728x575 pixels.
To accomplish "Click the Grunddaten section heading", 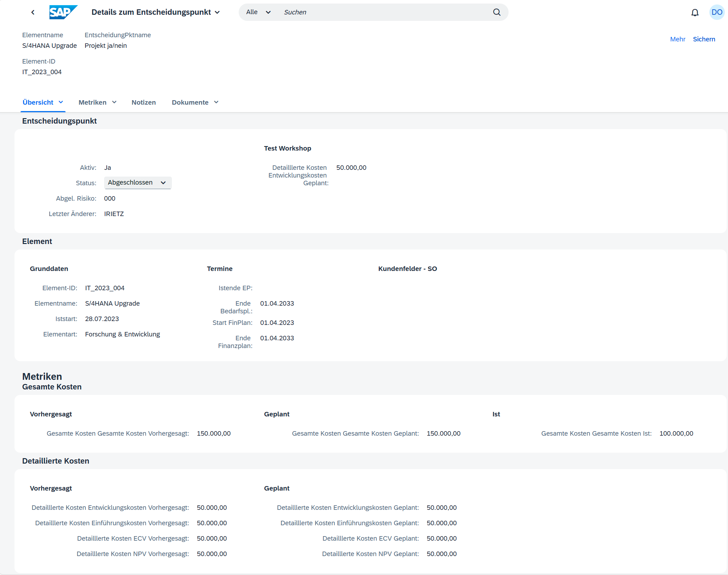I will coord(49,269).
